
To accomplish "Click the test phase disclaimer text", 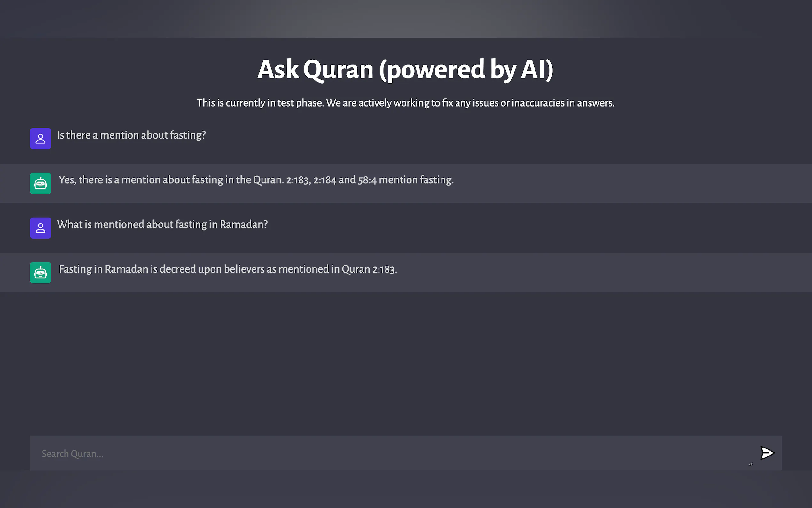I will (405, 103).
